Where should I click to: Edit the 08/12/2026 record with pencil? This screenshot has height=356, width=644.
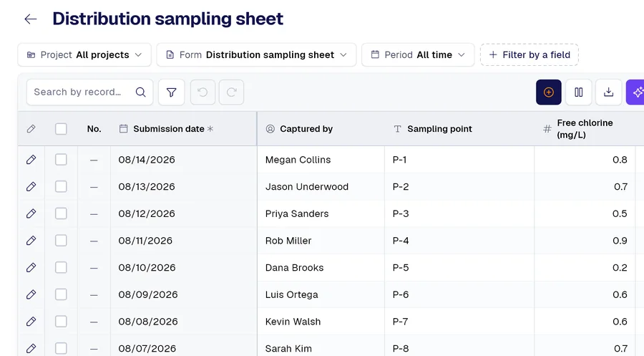tap(31, 213)
